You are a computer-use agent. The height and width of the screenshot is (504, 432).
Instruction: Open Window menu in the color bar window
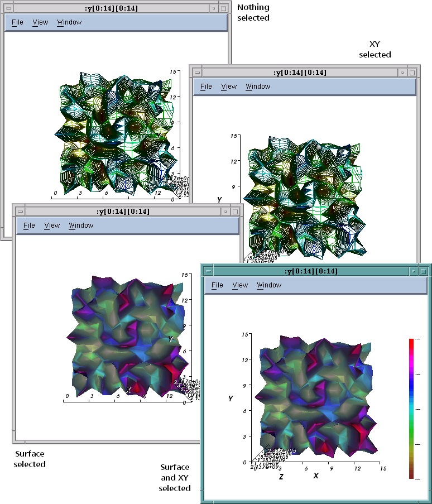[269, 285]
